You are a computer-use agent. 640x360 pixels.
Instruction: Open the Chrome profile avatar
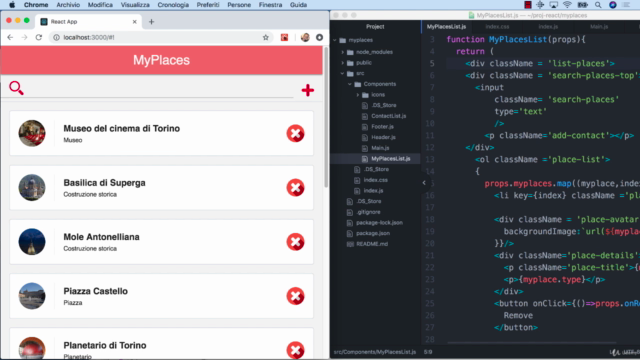[305, 38]
